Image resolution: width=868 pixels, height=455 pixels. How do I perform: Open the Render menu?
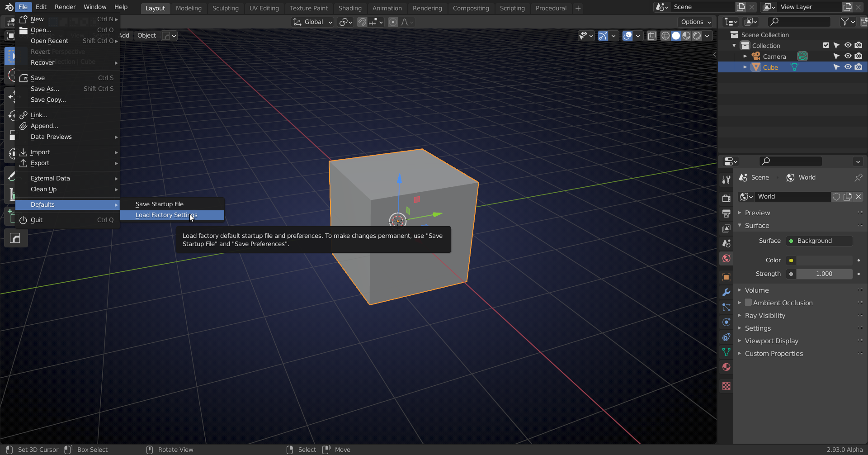pyautogui.click(x=65, y=7)
